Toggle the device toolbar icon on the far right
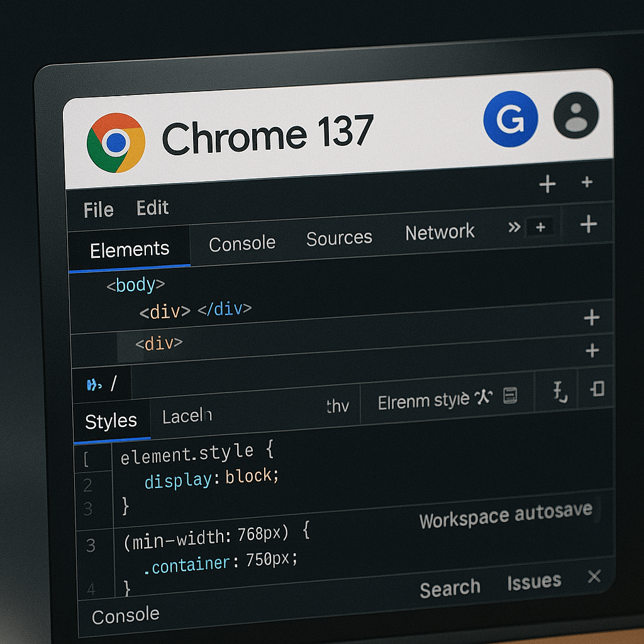 (x=596, y=390)
